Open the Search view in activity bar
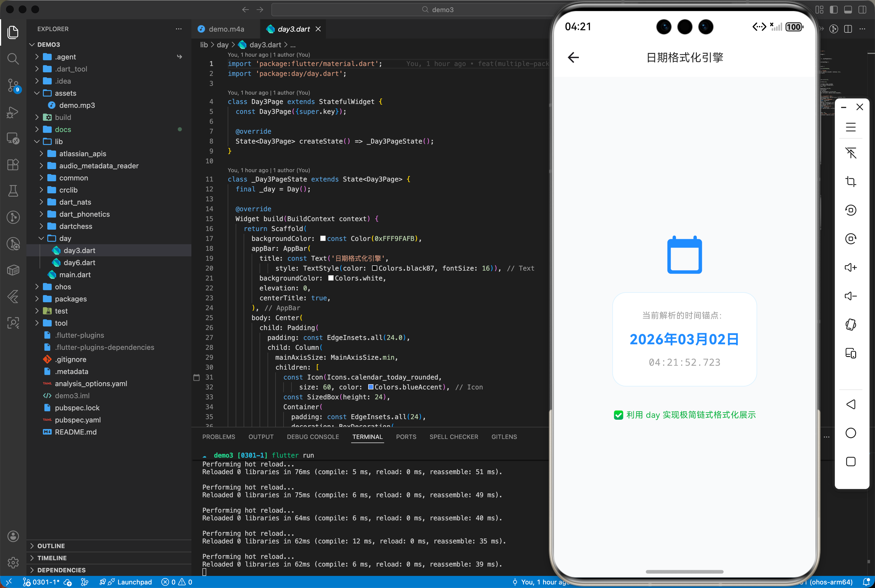Image resolution: width=875 pixels, height=588 pixels. [13, 59]
